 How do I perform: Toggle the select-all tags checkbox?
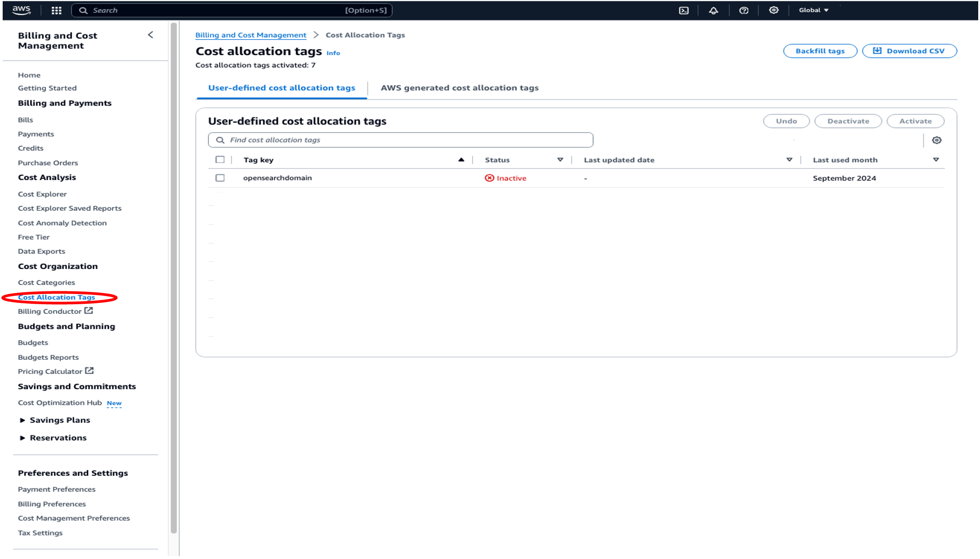point(220,159)
